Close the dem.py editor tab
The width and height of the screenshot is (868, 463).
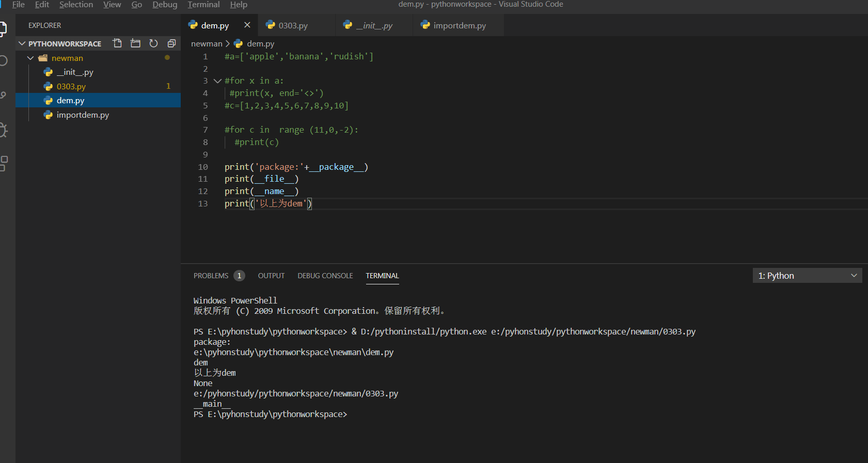(247, 25)
